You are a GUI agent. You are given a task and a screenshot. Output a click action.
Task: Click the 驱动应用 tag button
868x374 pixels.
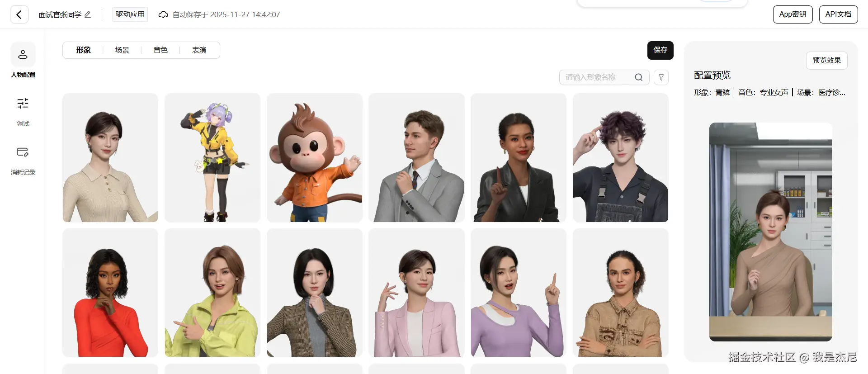point(130,14)
